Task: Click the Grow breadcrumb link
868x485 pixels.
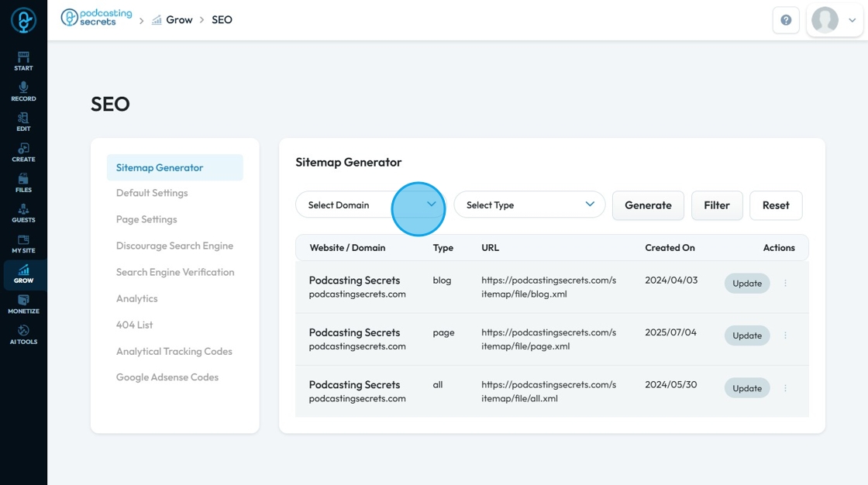Action: [x=179, y=20]
